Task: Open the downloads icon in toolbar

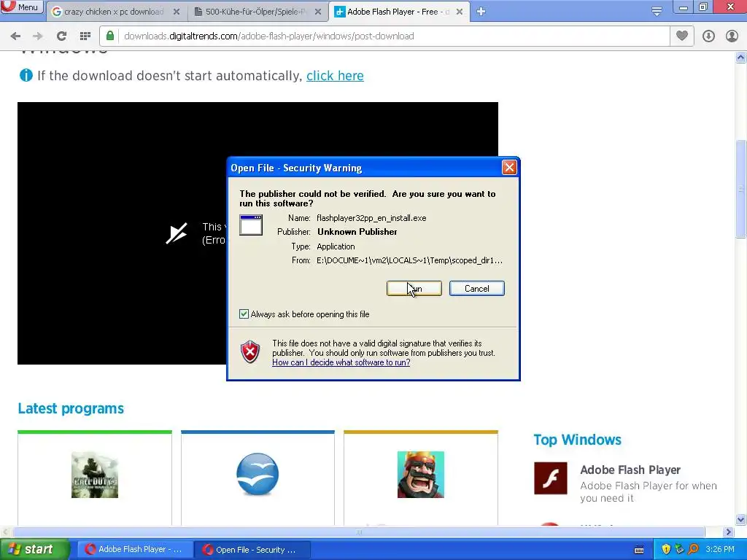Action: (x=708, y=36)
